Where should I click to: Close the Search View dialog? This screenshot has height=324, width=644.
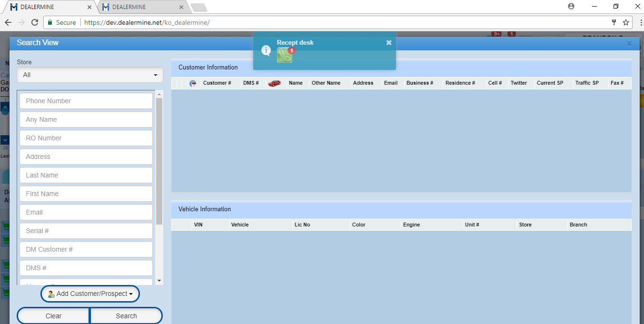pos(629,43)
